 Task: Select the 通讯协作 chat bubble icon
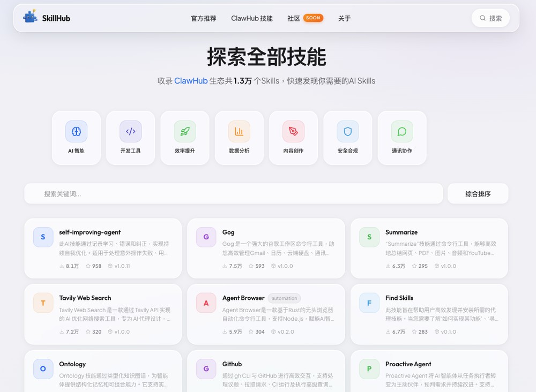click(402, 131)
